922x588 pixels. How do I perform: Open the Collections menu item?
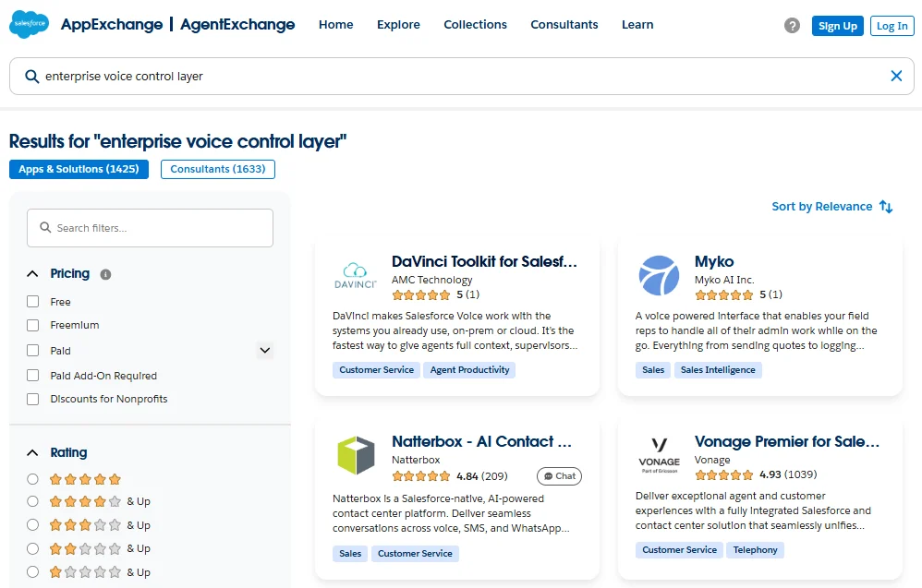[x=475, y=25]
